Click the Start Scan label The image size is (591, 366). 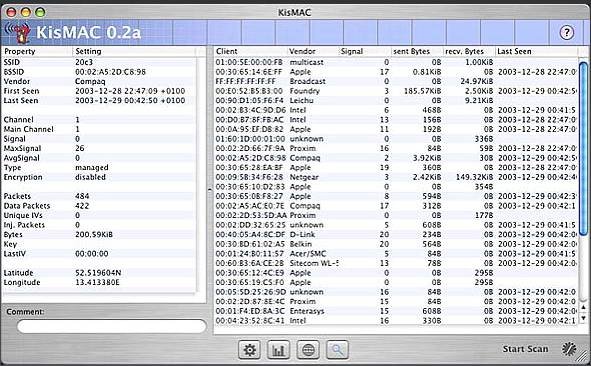(x=525, y=349)
